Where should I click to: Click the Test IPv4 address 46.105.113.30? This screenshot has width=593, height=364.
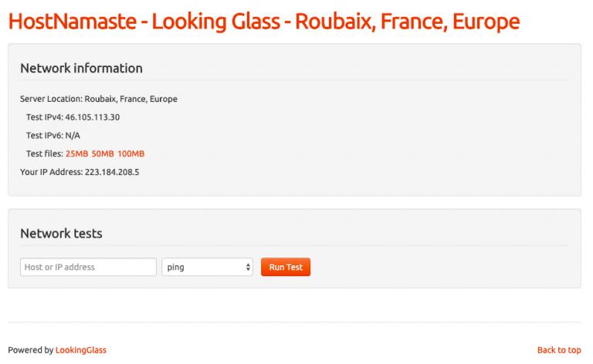(x=93, y=117)
